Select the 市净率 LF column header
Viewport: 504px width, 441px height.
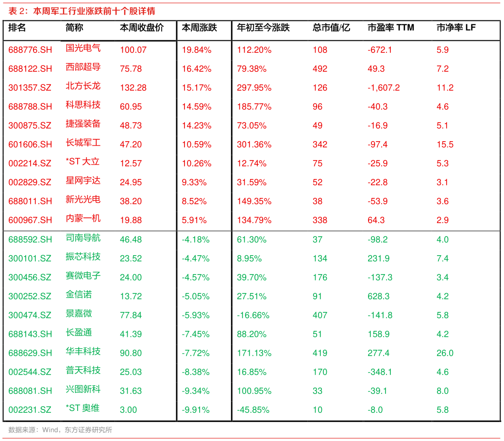(456, 28)
